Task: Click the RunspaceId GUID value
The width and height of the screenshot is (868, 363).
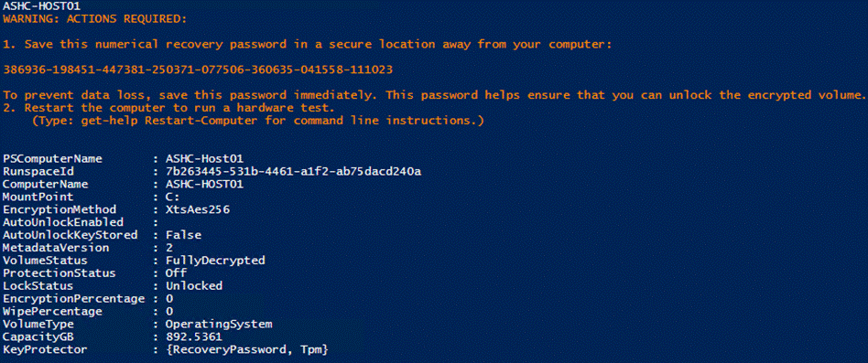Action: pos(293,171)
